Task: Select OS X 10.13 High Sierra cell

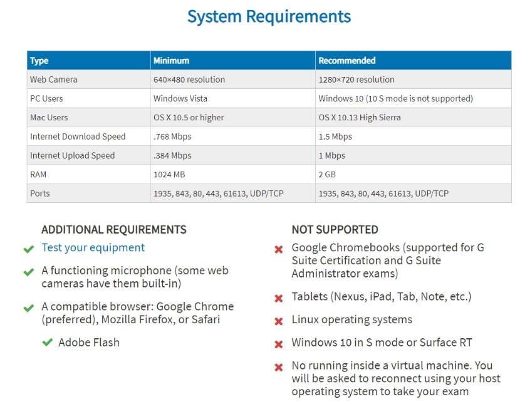Action: (x=360, y=117)
